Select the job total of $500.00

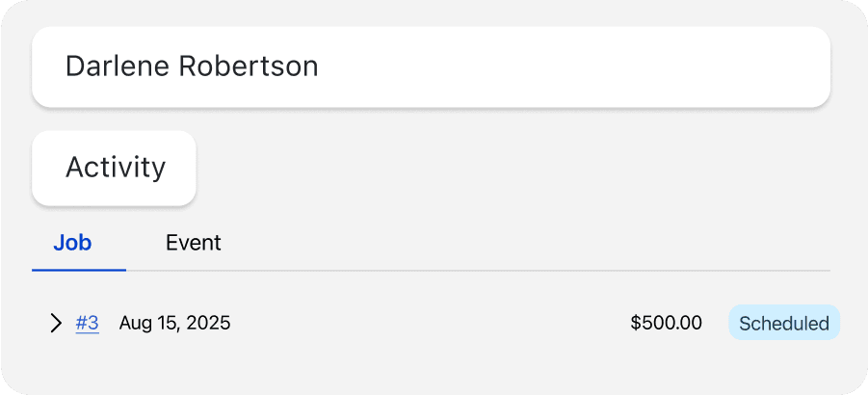click(666, 323)
